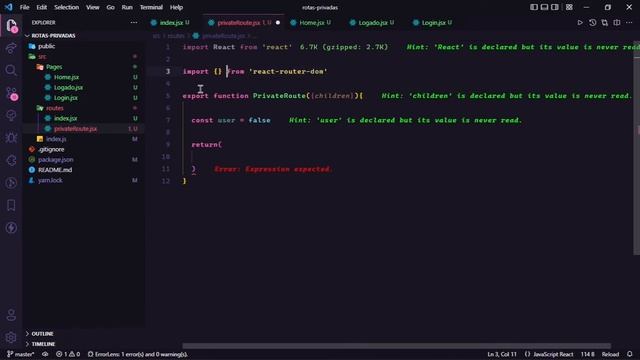Image resolution: width=640 pixels, height=360 pixels.
Task: Open package.json in explorer
Action: pos(56,160)
